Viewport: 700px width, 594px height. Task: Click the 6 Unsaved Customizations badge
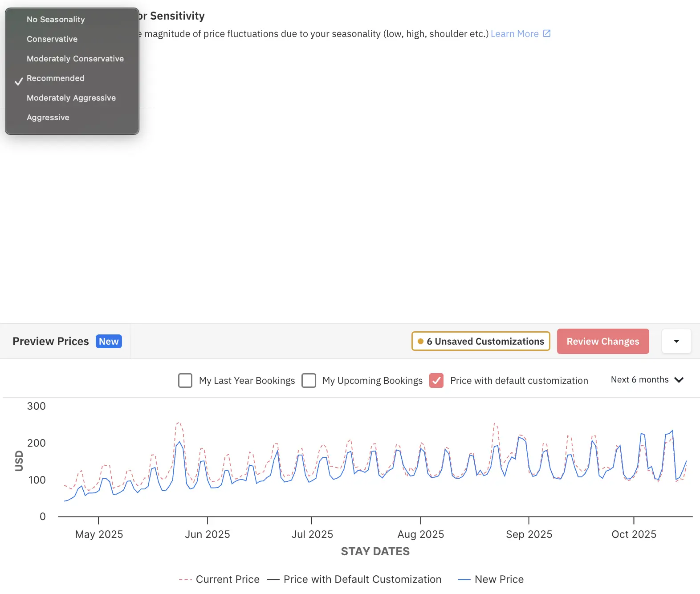(x=480, y=342)
